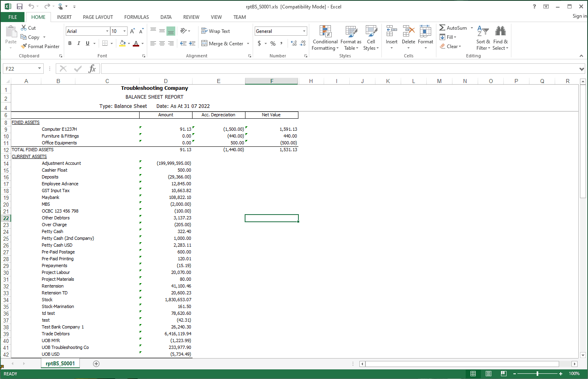
Task: Click the Insert Function fx icon
Action: click(92, 68)
